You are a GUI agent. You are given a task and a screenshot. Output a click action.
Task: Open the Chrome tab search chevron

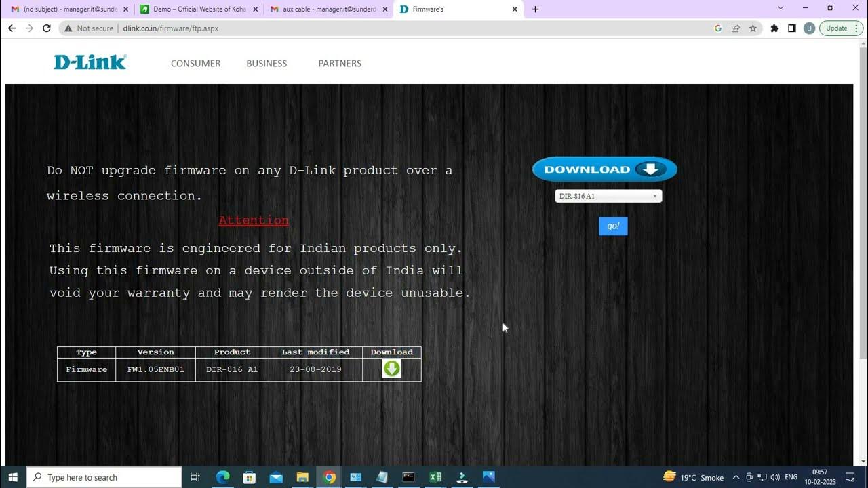[x=781, y=9]
